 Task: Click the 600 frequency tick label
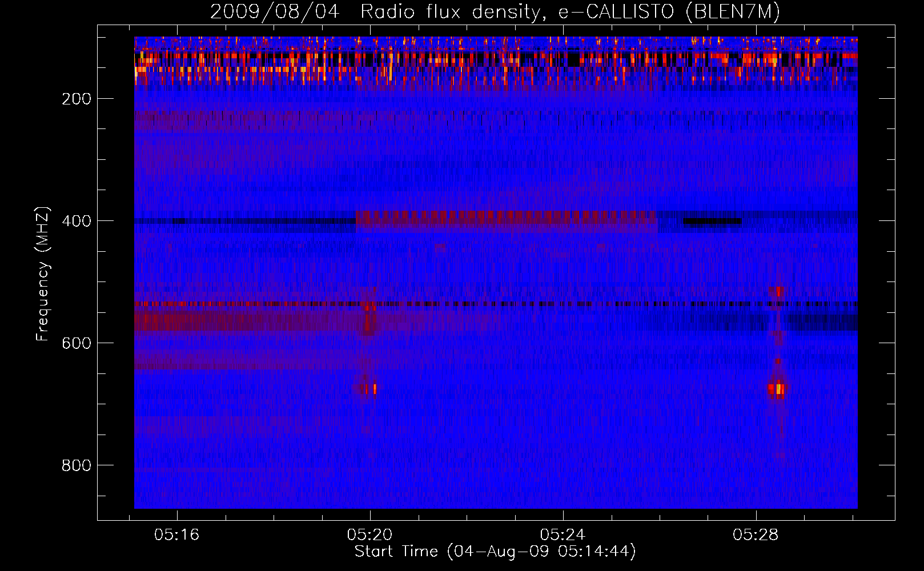[x=77, y=343]
